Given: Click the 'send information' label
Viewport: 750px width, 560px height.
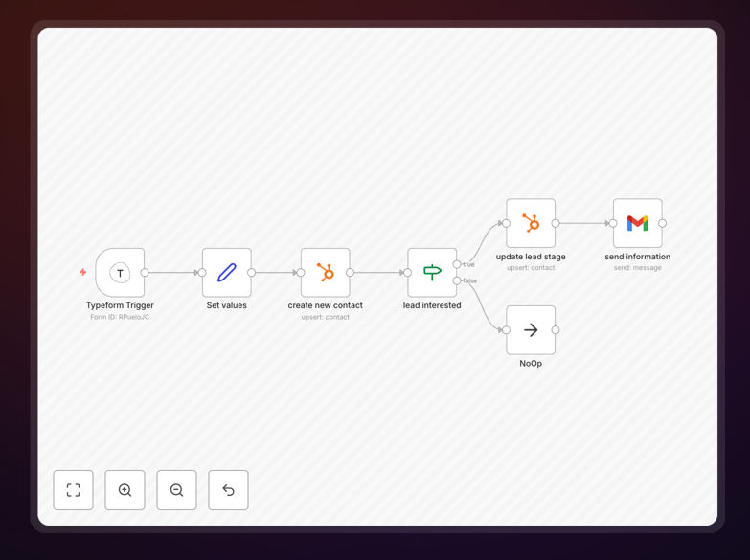Looking at the screenshot, I should (638, 257).
